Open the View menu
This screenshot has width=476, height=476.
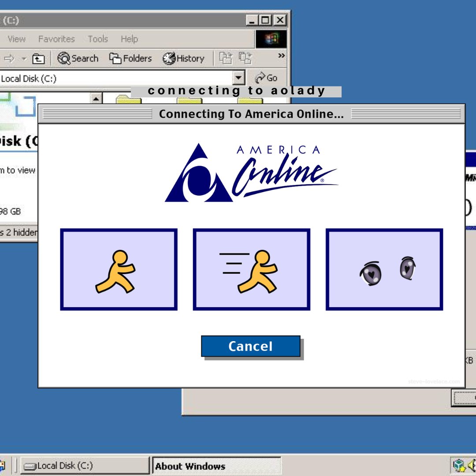(17, 39)
